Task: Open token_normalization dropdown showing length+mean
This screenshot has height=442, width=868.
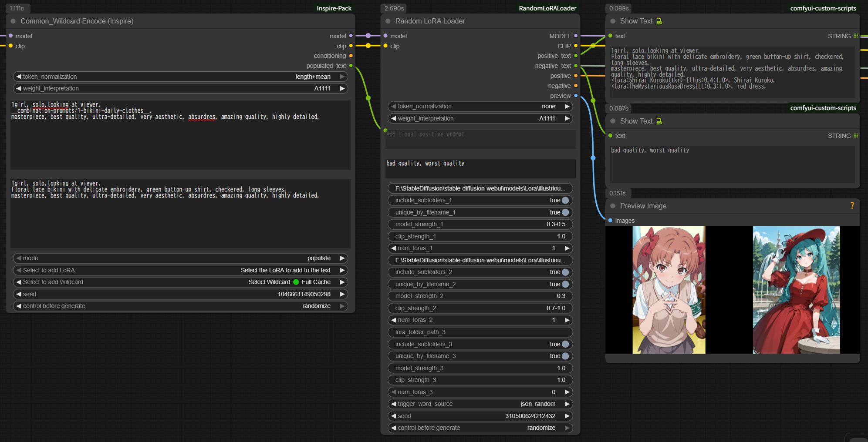Action: pyautogui.click(x=180, y=77)
